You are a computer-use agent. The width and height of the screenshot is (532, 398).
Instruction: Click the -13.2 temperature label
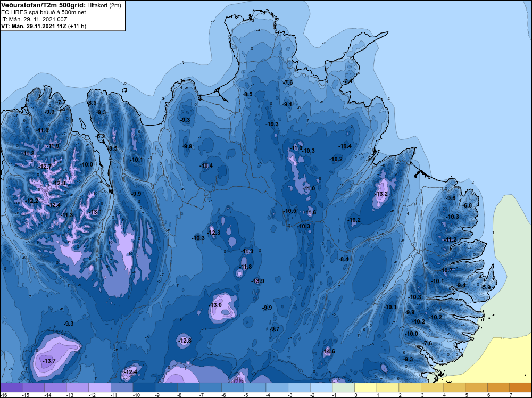381,194
